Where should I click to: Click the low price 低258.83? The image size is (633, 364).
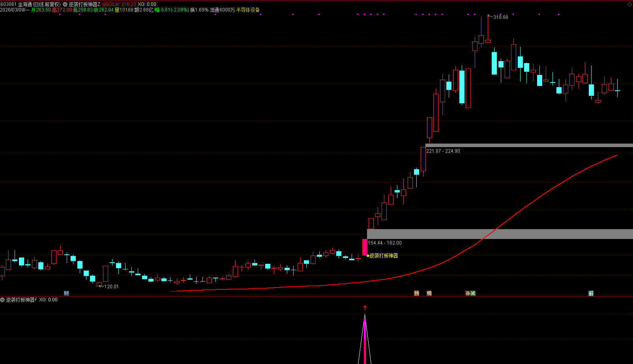[82, 10]
